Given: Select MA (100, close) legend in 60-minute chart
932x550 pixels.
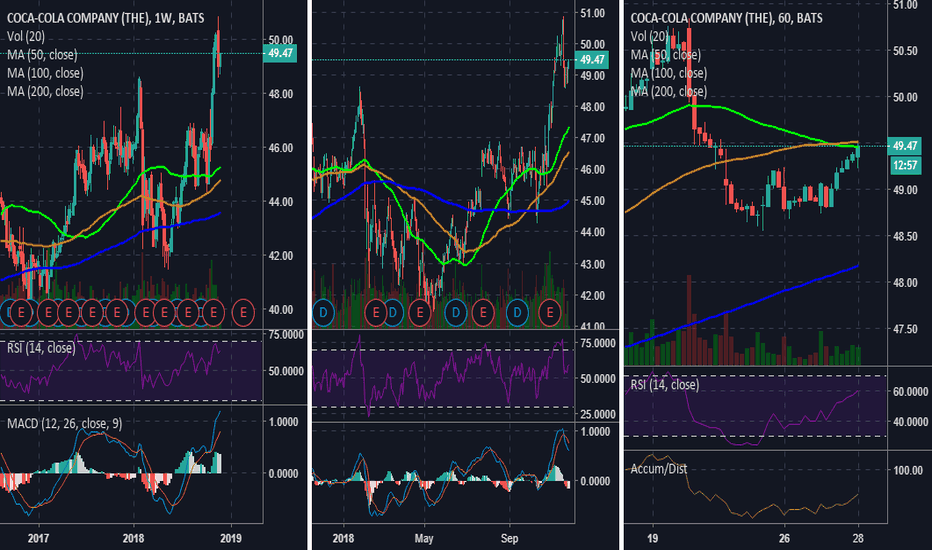Looking at the screenshot, I should [669, 73].
